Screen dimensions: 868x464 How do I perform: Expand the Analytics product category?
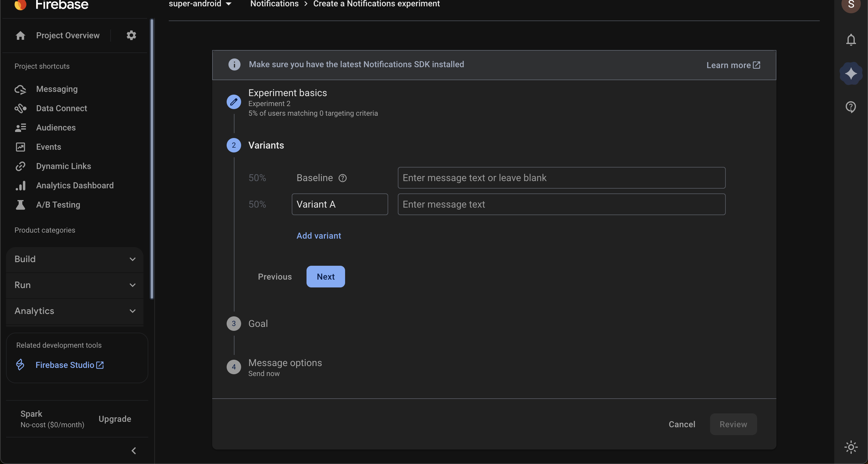coord(75,311)
